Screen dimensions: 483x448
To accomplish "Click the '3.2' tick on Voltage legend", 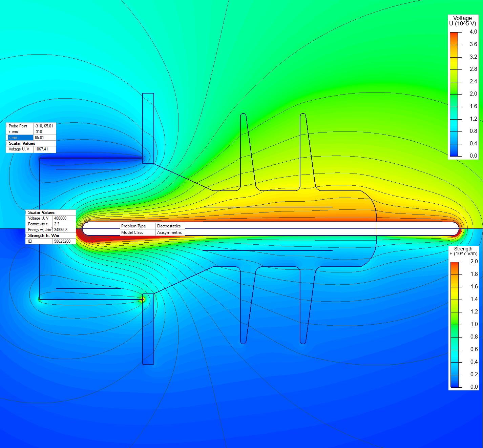I will pos(473,57).
